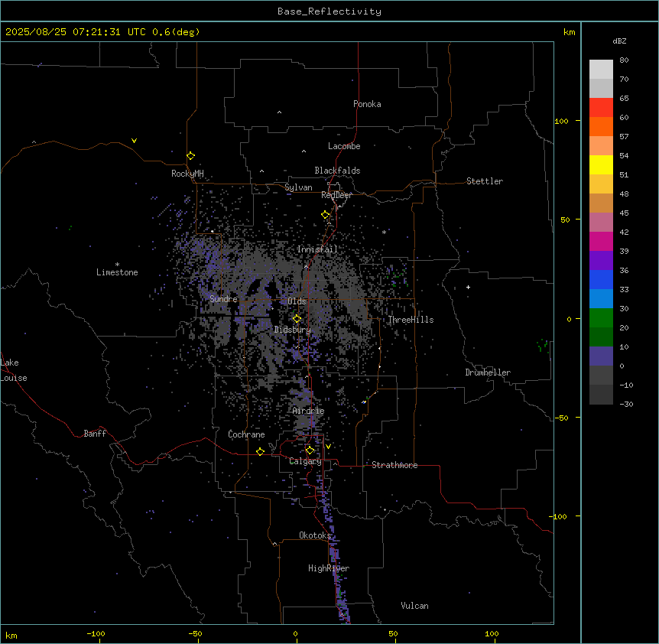Click the Blackfalds city label

tap(337, 171)
